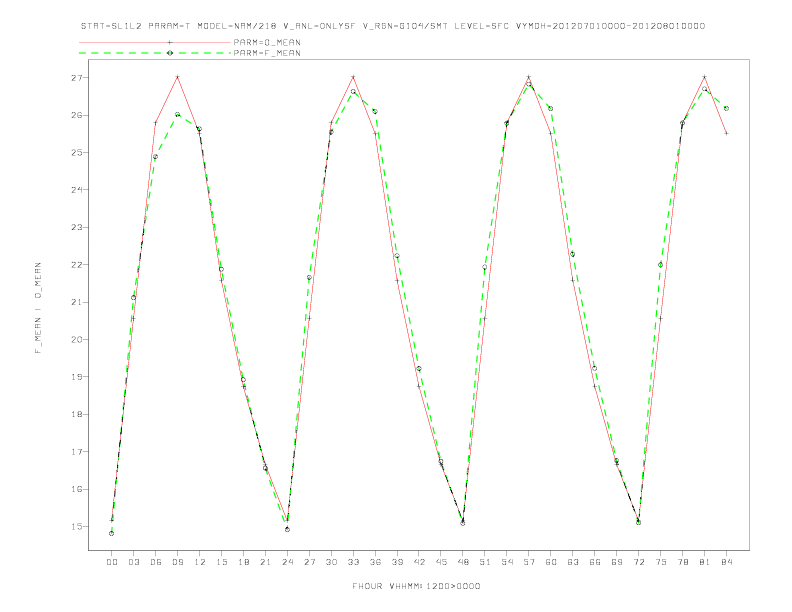
Task: Click x-axis forecast hour label 69
Action: [617, 562]
